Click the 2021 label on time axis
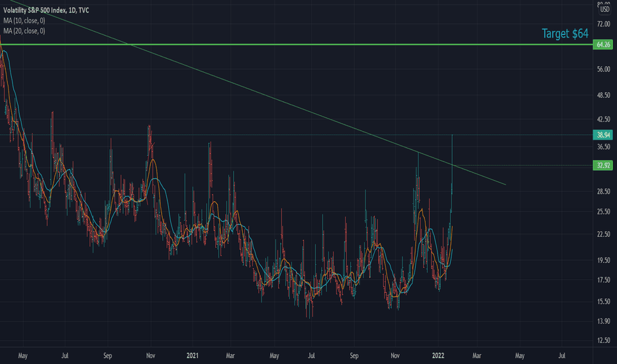The width and height of the screenshot is (617, 364). click(193, 355)
